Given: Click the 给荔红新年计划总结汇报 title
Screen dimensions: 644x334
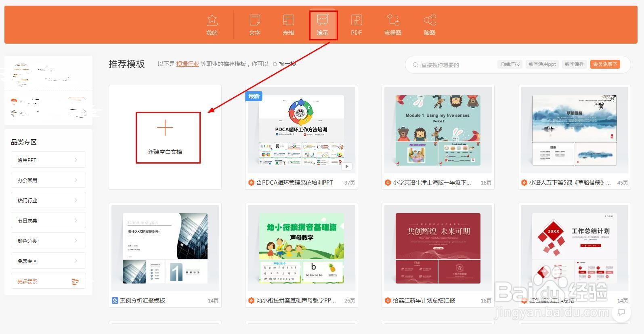Looking at the screenshot, I should point(424,300).
